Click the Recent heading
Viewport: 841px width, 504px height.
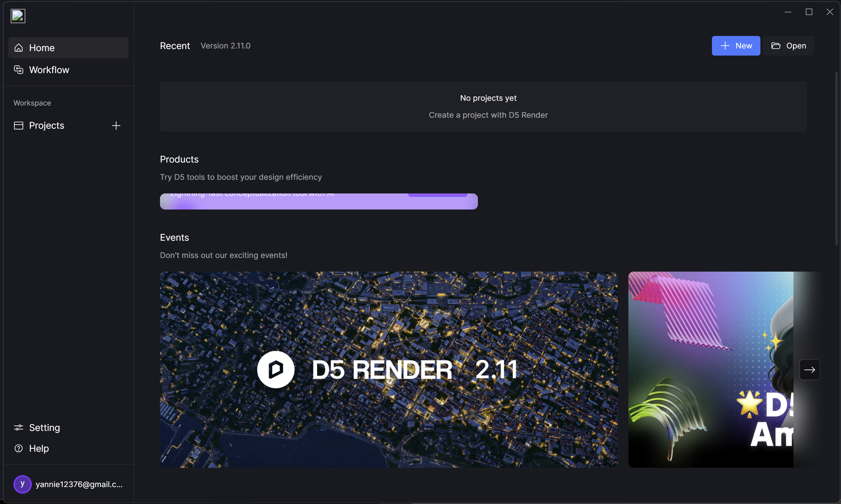175,45
